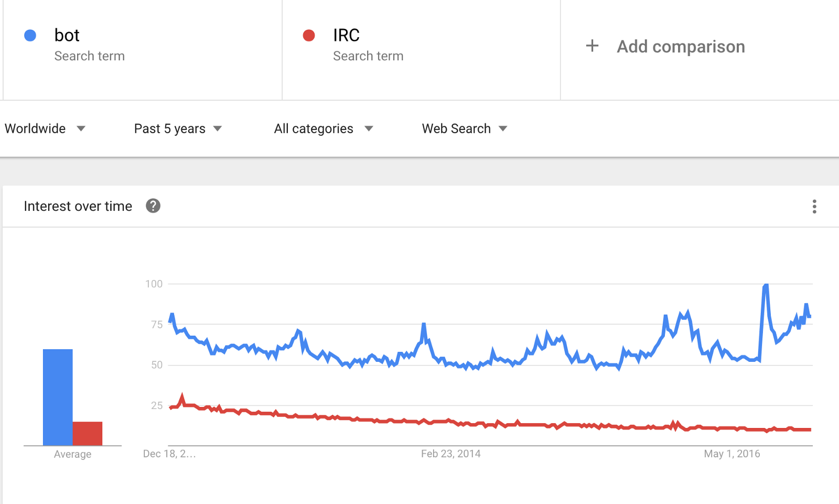Viewport: 839px width, 504px height.
Task: Click the red dot beside IRC
Action: tap(309, 35)
